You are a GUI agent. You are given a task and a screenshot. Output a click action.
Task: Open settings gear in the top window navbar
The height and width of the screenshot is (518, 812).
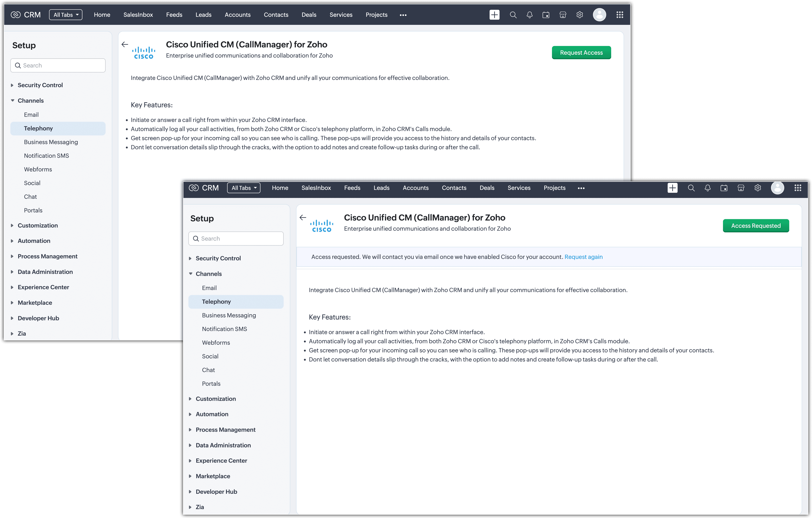[579, 15]
